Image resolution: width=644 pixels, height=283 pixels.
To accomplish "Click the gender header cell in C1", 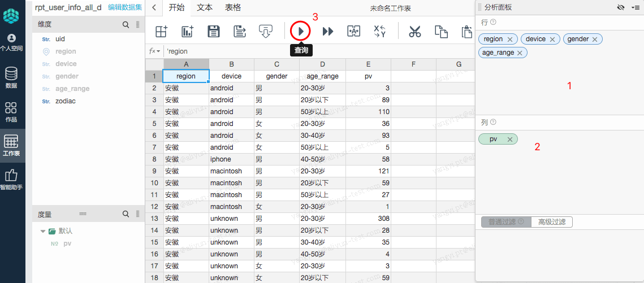I will pos(277,76).
